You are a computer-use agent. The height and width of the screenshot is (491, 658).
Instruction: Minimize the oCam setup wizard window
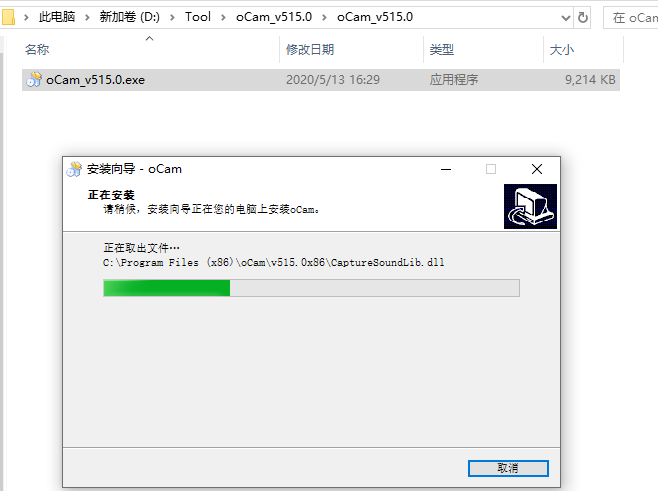pos(446,169)
